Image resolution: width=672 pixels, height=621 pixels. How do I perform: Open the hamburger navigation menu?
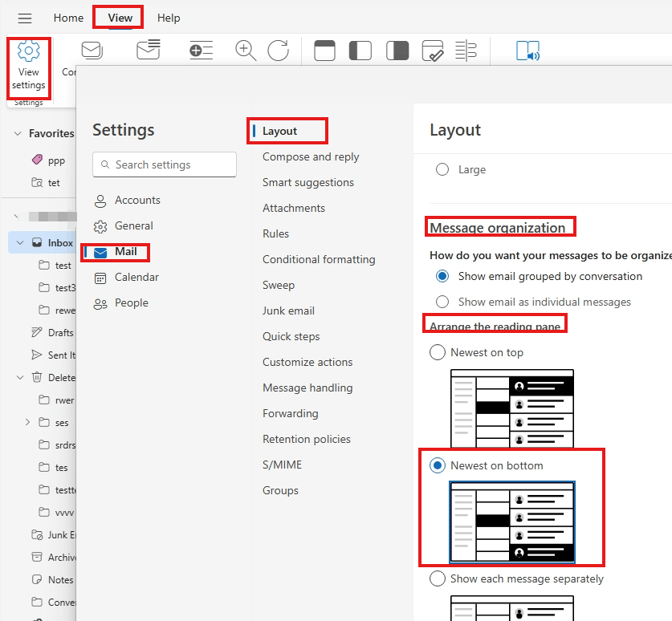25,18
